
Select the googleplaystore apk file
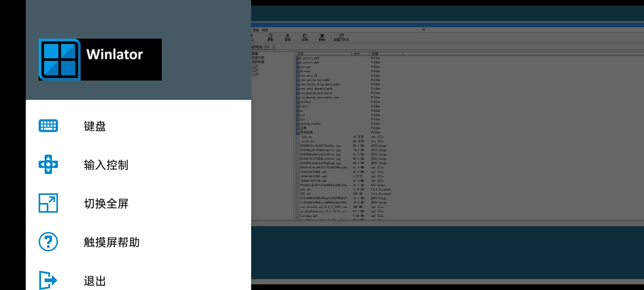324,211
